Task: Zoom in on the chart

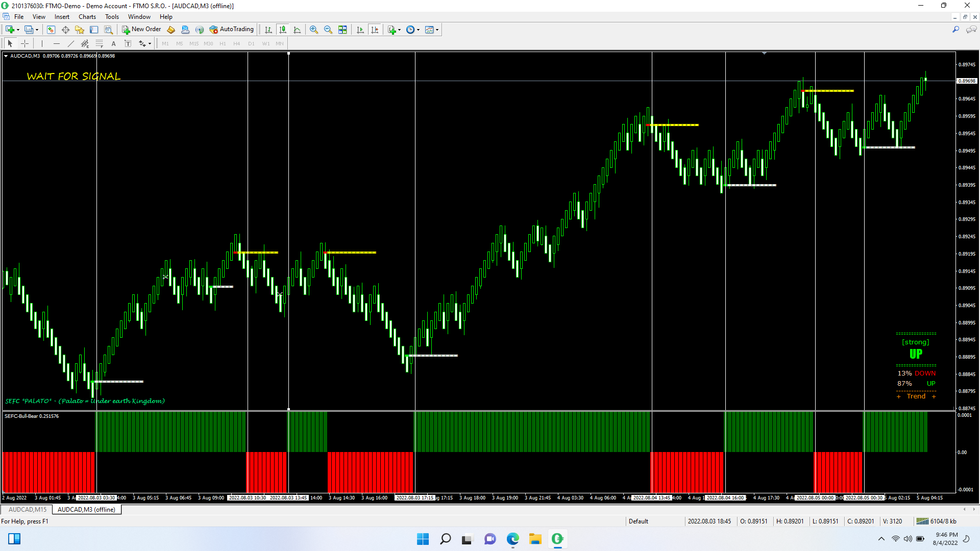Action: 314,30
